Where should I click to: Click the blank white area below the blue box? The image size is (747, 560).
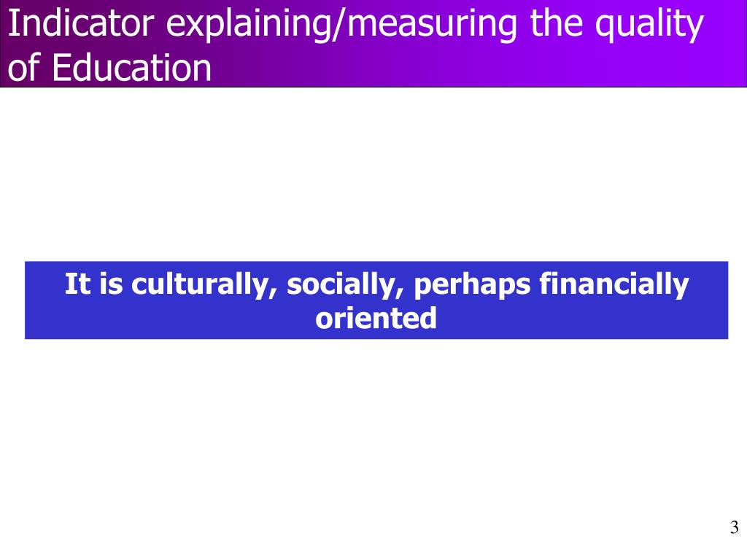tap(373, 429)
